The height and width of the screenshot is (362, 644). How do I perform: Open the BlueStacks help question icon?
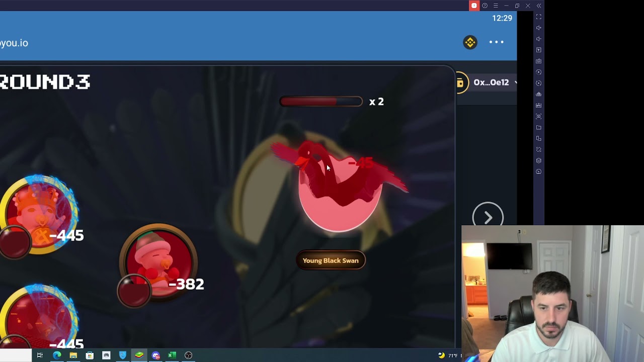point(485,6)
